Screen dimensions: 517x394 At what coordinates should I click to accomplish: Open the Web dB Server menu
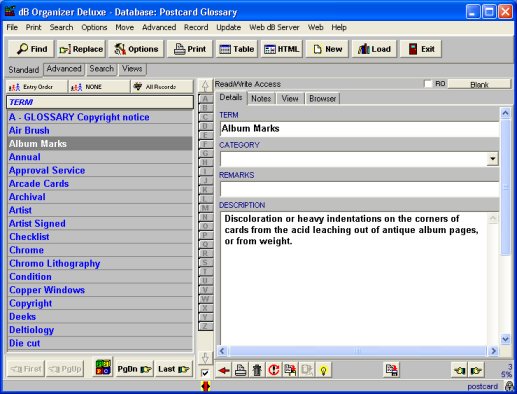coord(274,27)
